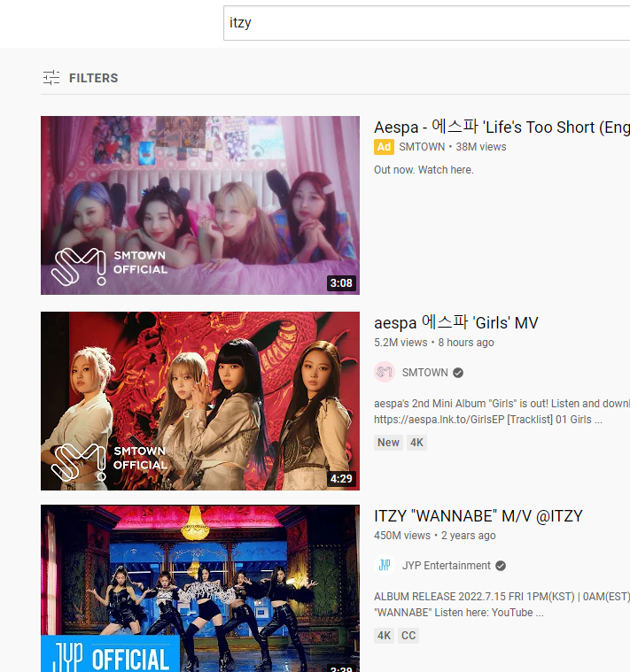Click the aespa 2nd Mini Album description
The height and width of the screenshot is (672, 630).
click(x=502, y=412)
